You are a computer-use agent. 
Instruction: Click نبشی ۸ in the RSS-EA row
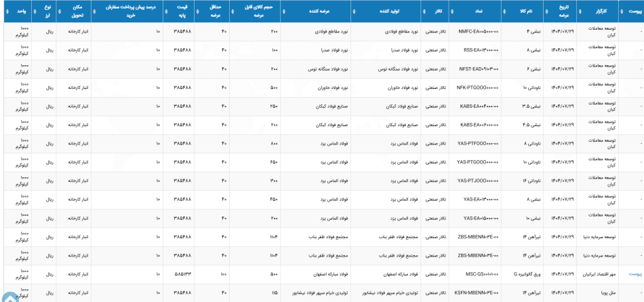click(536, 50)
